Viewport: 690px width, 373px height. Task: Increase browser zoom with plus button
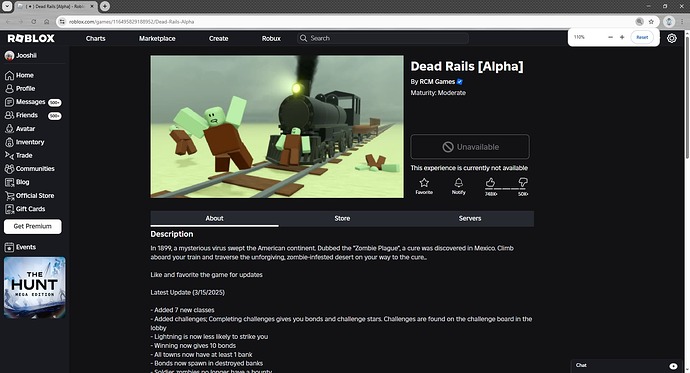[x=622, y=37]
